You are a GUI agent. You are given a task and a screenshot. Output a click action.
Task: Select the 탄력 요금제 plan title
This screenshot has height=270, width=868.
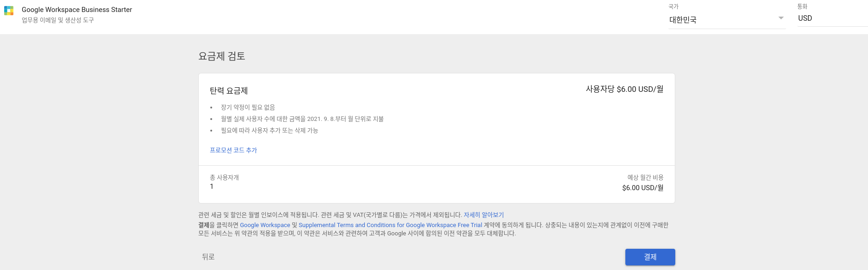click(x=229, y=91)
